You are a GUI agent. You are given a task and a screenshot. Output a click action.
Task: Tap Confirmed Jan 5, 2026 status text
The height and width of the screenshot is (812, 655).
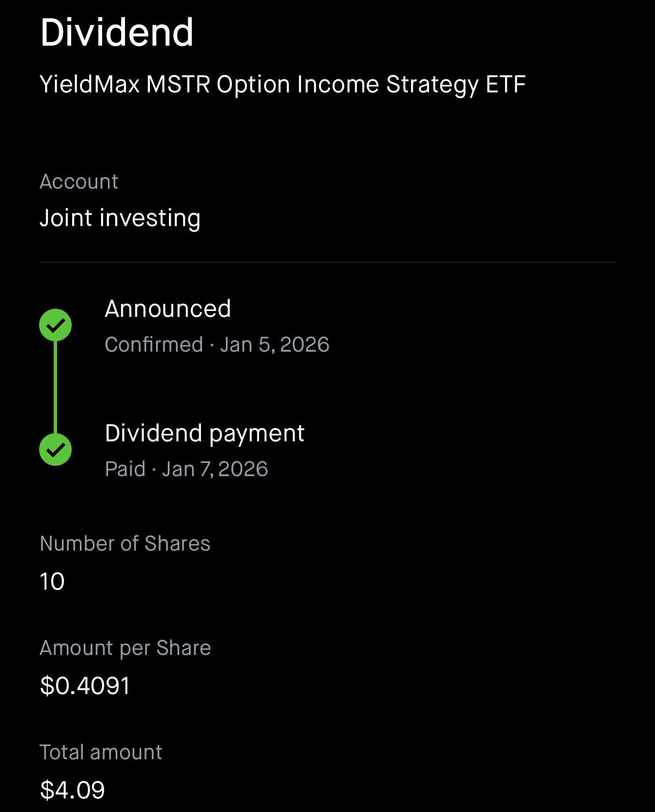(x=217, y=345)
